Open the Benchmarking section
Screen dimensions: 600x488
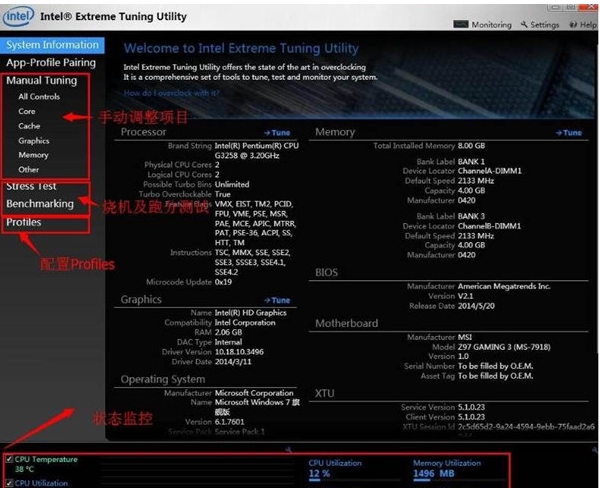coord(40,204)
